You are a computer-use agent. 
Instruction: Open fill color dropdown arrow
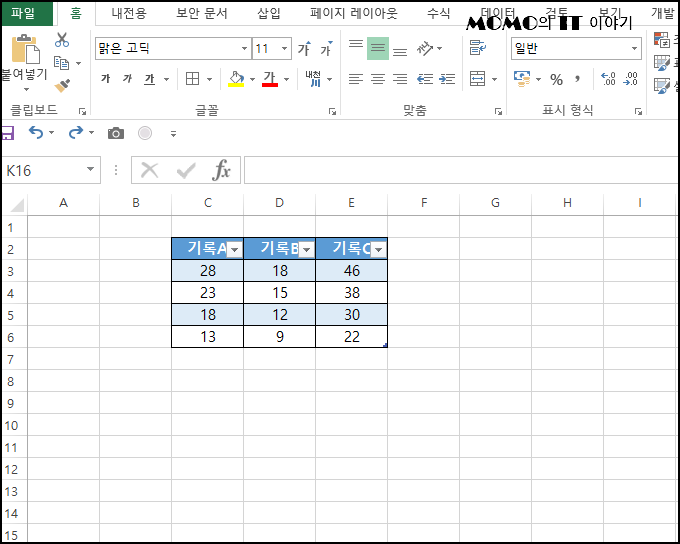coord(252,79)
